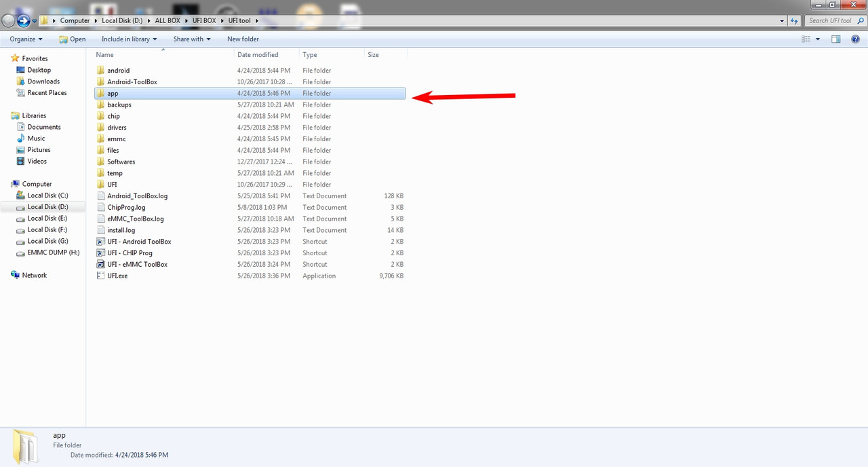
Task: Go forward with the Forward navigation button
Action: [24, 20]
